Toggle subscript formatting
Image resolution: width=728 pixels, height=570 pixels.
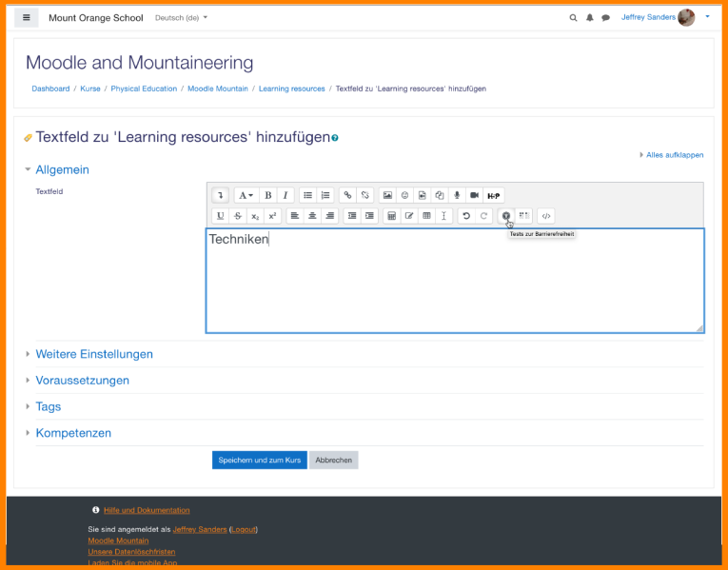tap(255, 216)
